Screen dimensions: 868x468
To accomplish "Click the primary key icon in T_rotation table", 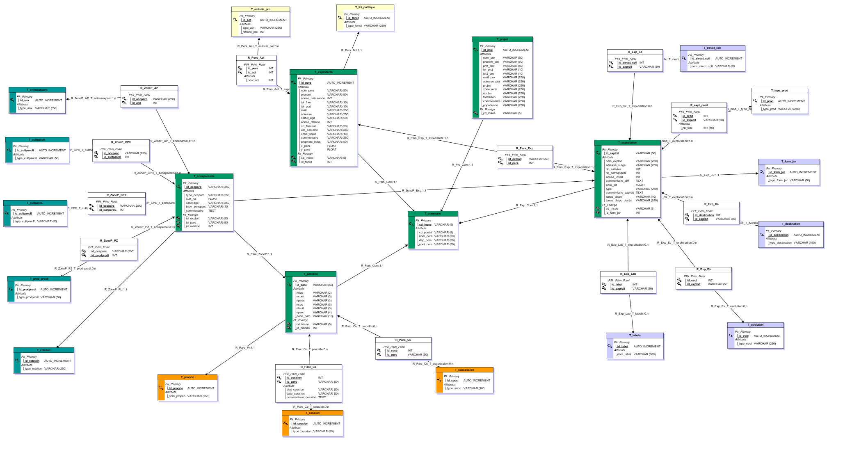I will pyautogui.click(x=17, y=361).
